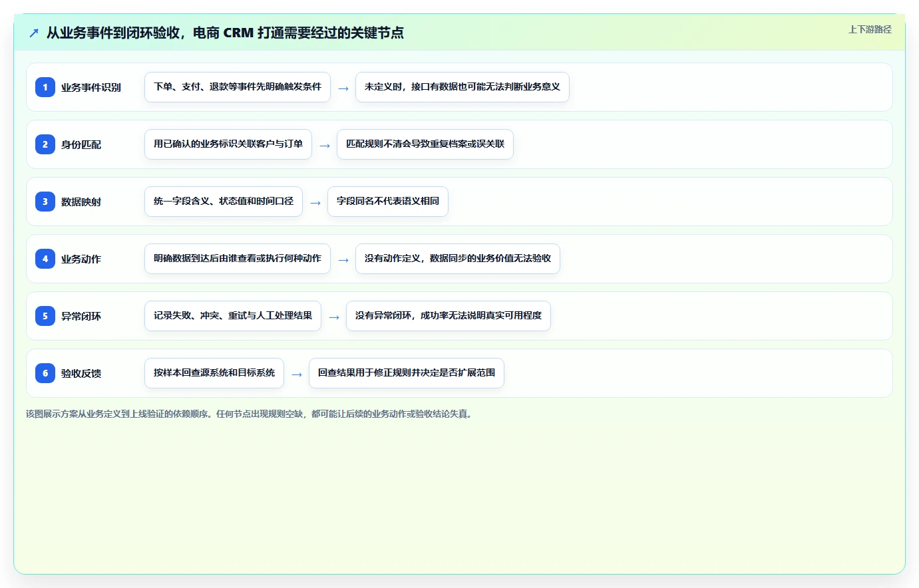Select step number badge 6
Screen dimensions: 919x588
tap(45, 373)
